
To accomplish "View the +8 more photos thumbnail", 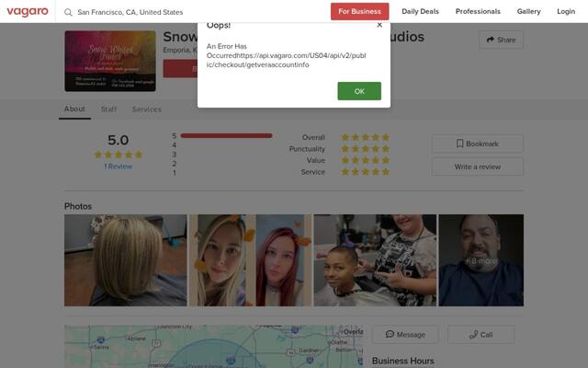I will [481, 260].
